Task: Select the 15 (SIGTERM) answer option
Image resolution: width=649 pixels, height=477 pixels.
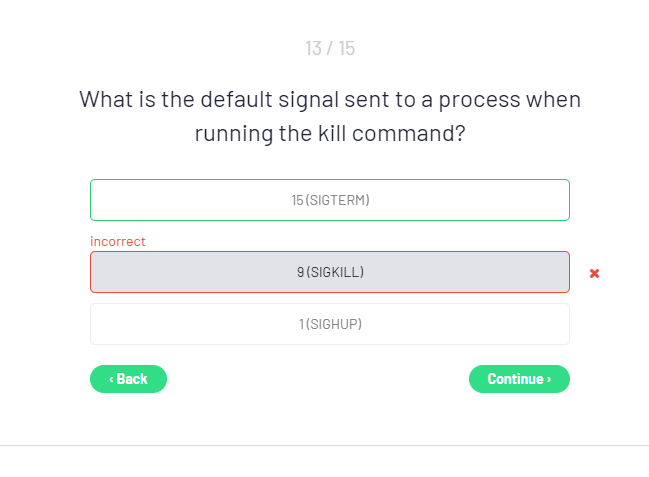Action: (x=330, y=200)
